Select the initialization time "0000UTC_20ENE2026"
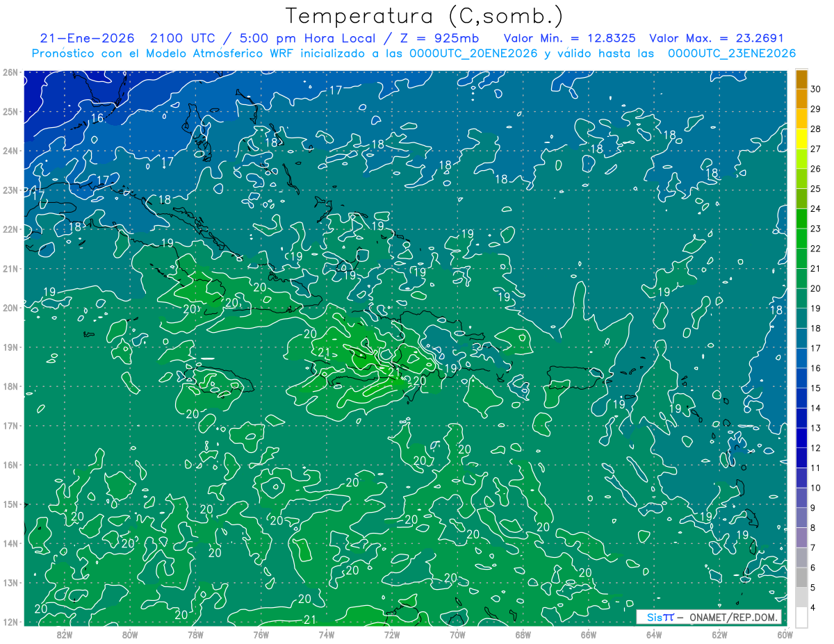The image size is (834, 644). tap(473, 53)
